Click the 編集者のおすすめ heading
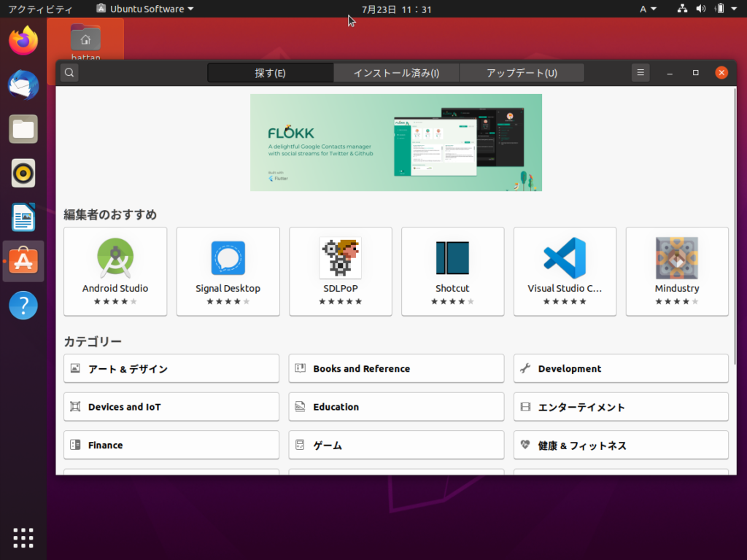The width and height of the screenshot is (747, 560). pyautogui.click(x=111, y=215)
